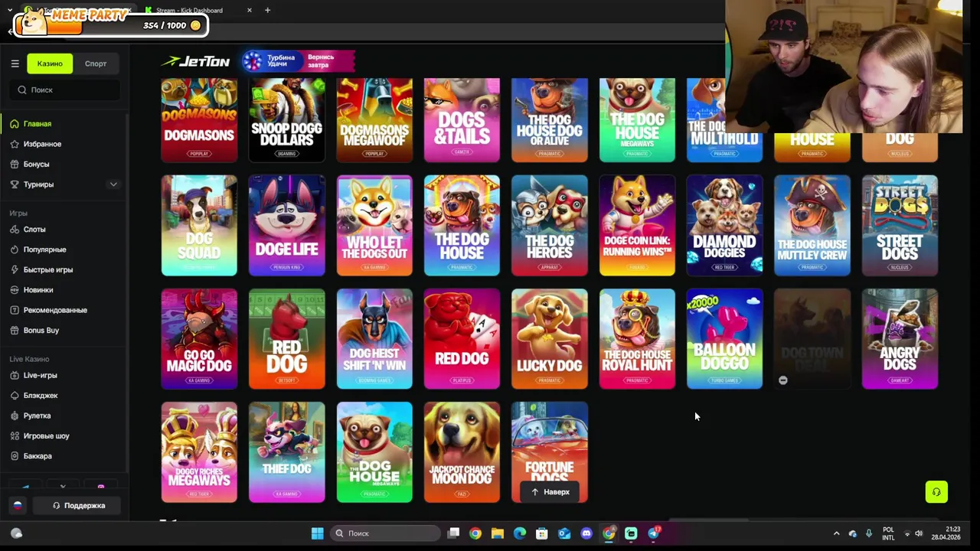Launch Balloon Doggo game

(x=725, y=338)
